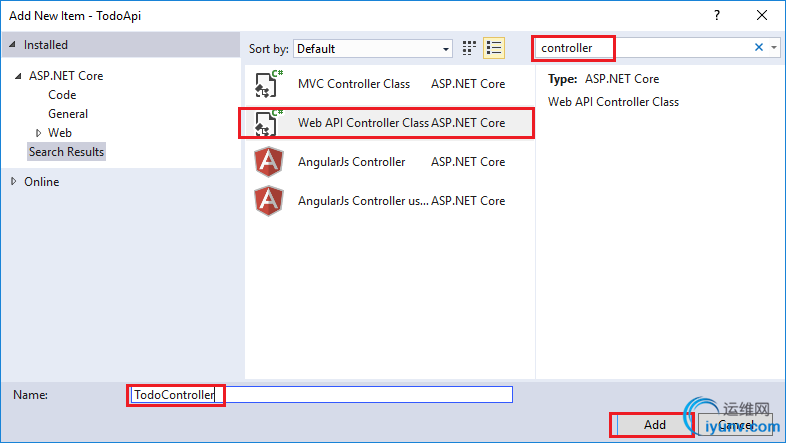Select the Code category
Screen dimensions: 786x443
(x=62, y=95)
